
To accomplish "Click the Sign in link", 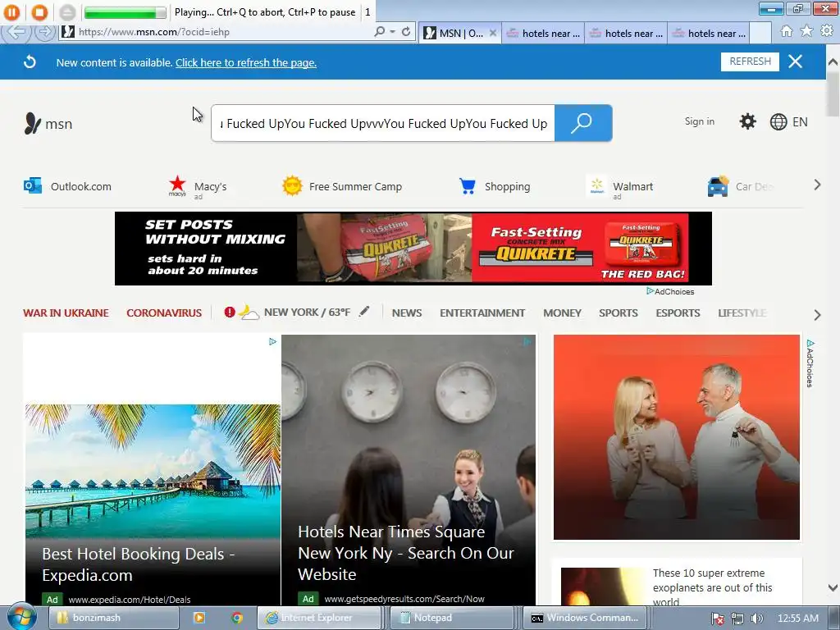I will (699, 121).
